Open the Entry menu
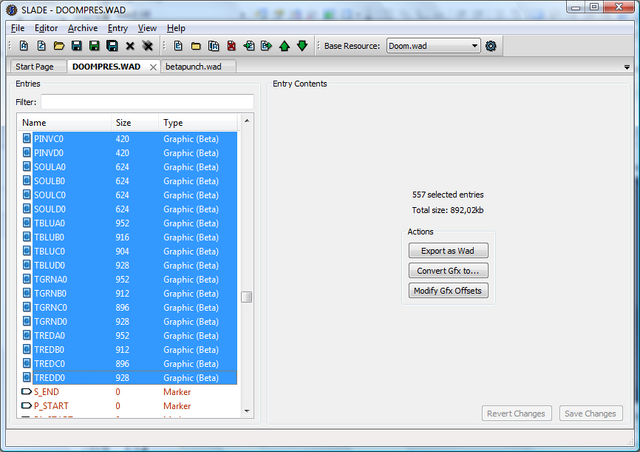The image size is (640, 452). [118, 28]
